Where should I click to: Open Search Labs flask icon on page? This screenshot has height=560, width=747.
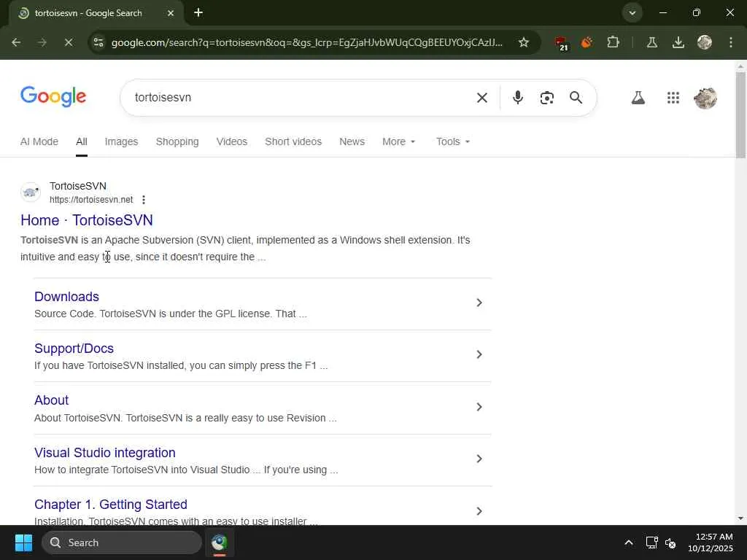click(638, 98)
